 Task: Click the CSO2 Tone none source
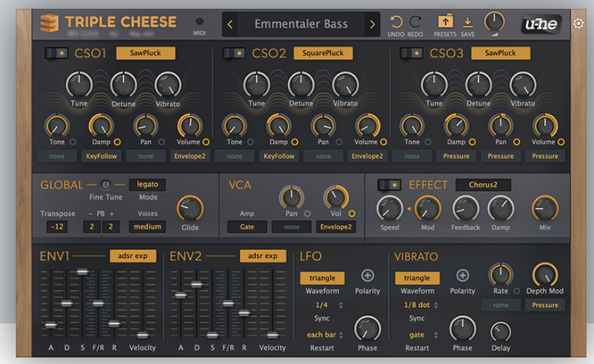(x=234, y=156)
